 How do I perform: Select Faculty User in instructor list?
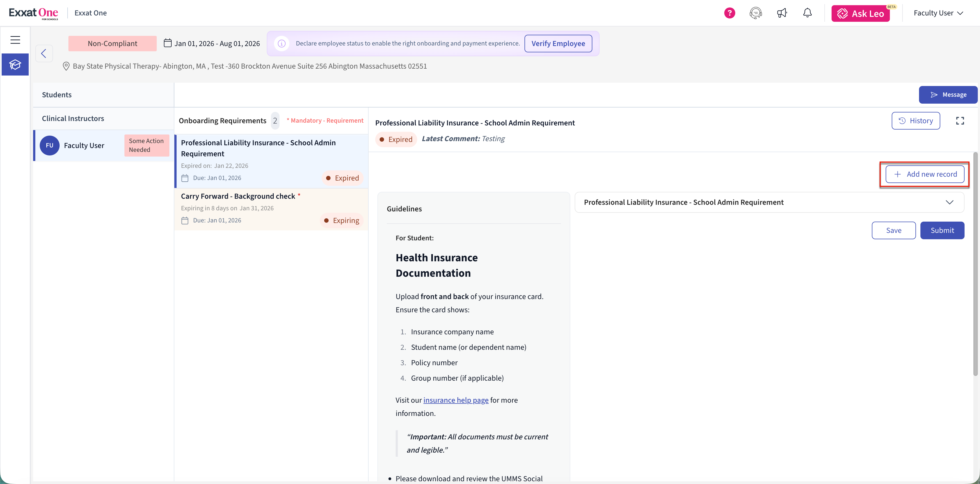[x=84, y=145]
